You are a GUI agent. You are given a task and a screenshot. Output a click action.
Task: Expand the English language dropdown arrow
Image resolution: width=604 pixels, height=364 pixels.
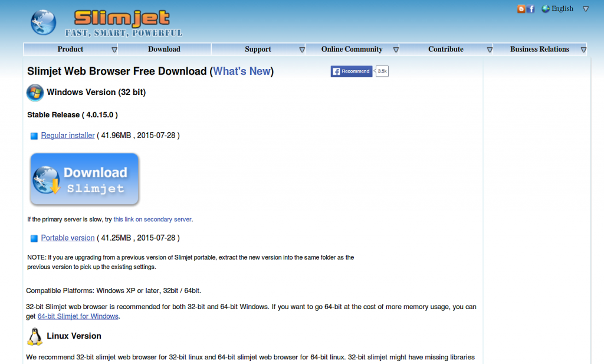click(x=586, y=9)
